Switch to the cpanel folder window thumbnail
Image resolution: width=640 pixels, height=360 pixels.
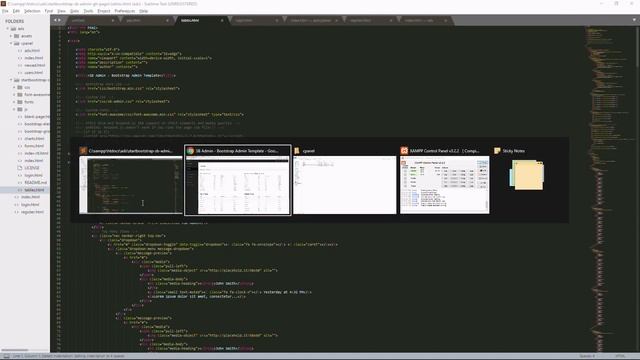(x=344, y=184)
